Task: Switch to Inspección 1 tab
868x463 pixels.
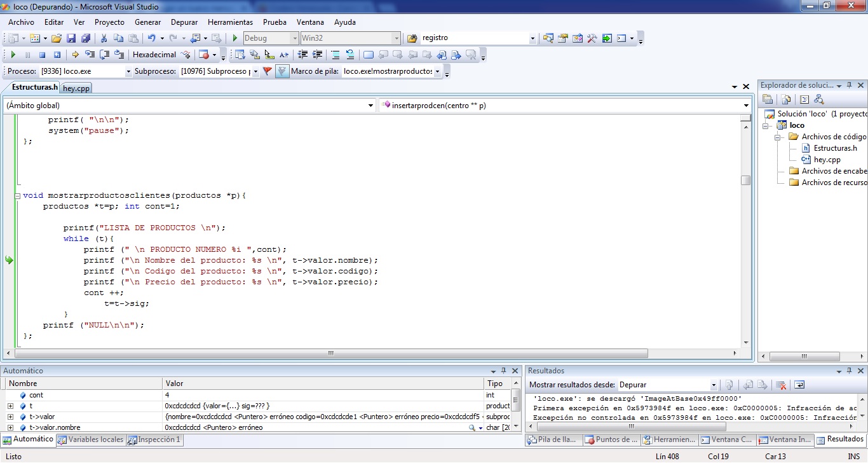Action: click(154, 439)
